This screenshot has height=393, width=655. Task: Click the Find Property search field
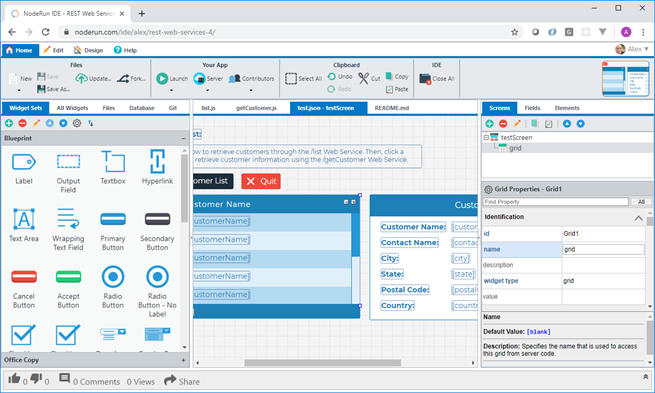[556, 202]
